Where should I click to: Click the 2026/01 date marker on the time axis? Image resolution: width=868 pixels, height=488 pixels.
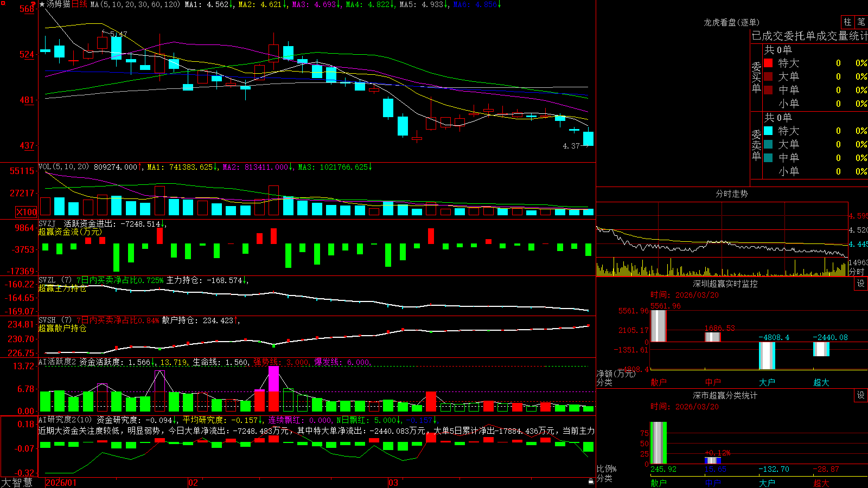(61, 483)
